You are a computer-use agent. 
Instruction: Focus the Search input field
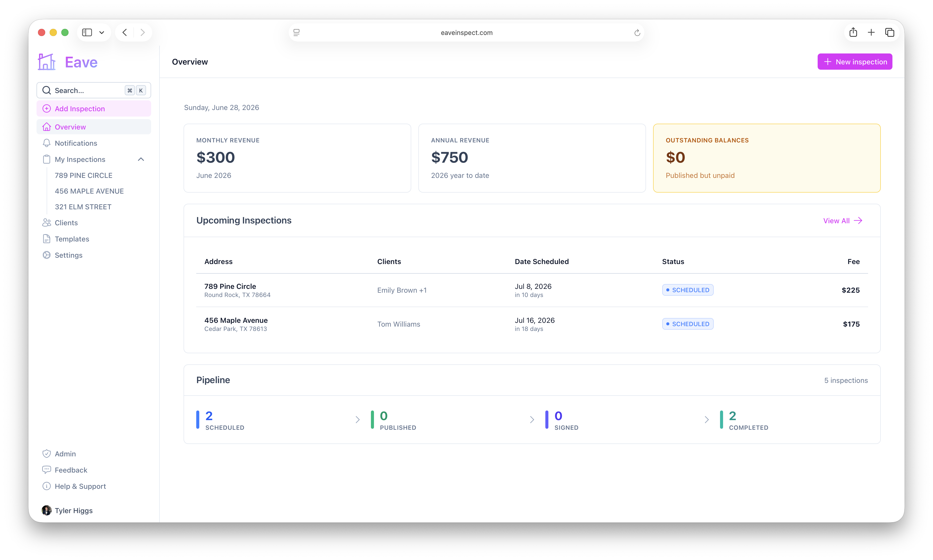point(94,90)
